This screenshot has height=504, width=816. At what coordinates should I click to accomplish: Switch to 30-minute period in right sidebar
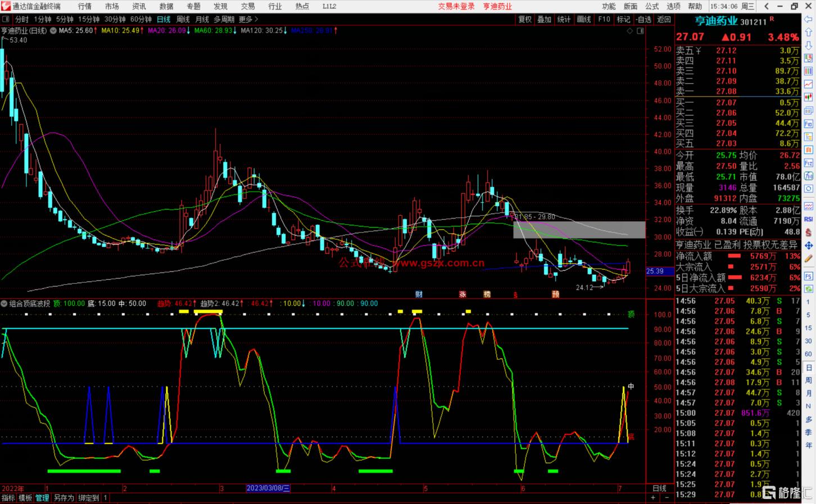(x=808, y=341)
